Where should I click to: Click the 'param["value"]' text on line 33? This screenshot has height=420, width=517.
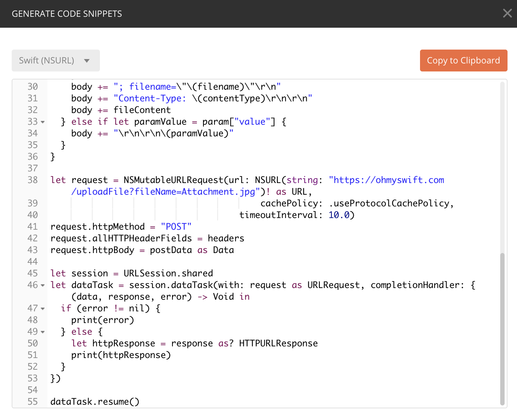coord(239,122)
